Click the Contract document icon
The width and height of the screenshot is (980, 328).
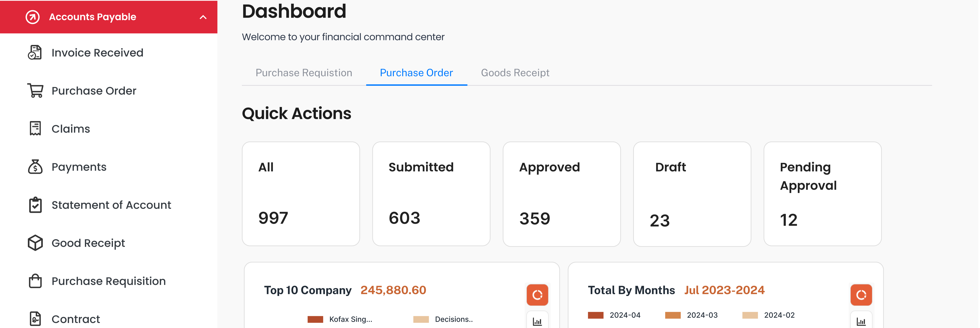coord(35,319)
